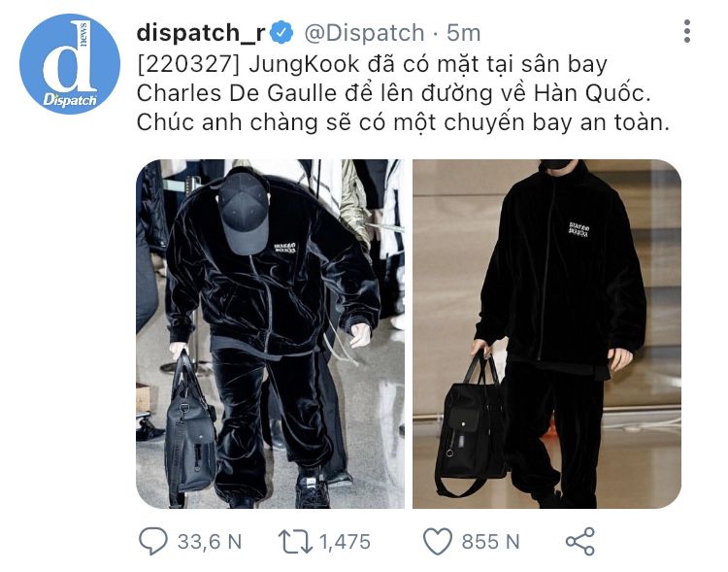
Task: Click the [220327] date tag in tweet
Action: [x=188, y=65]
